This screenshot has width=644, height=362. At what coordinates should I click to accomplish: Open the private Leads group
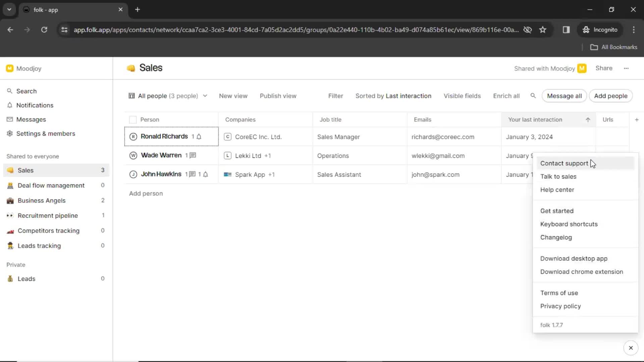pos(56,279)
